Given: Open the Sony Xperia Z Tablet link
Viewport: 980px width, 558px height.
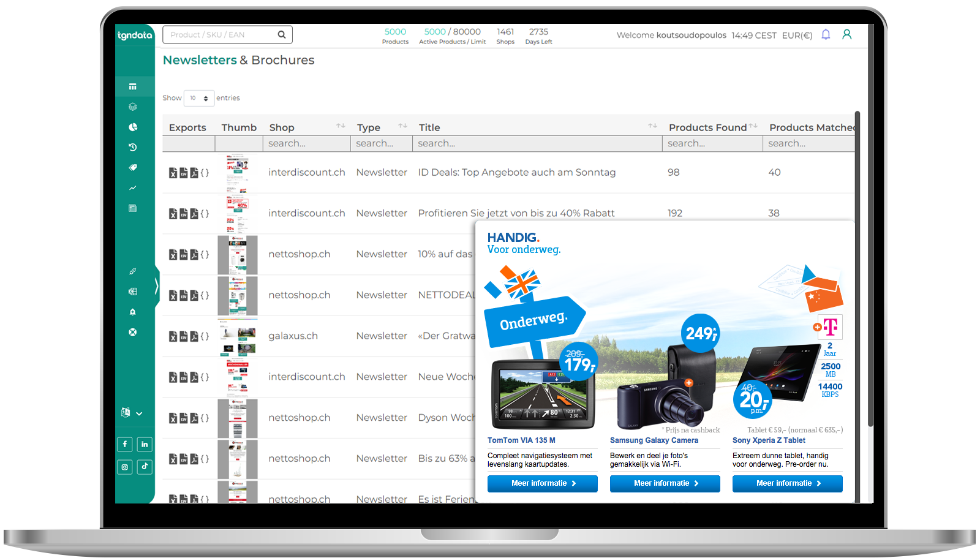Looking at the screenshot, I should (x=769, y=440).
